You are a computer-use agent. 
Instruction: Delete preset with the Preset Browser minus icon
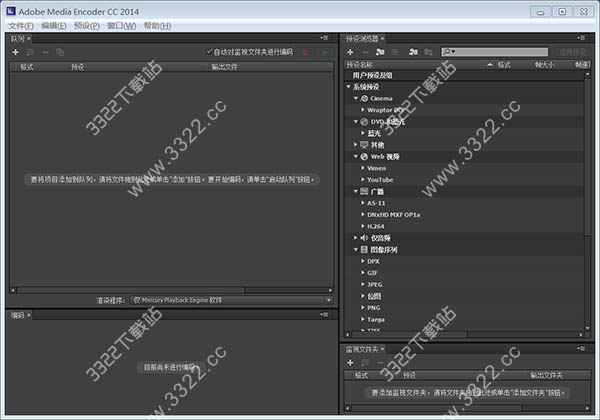coord(365,52)
